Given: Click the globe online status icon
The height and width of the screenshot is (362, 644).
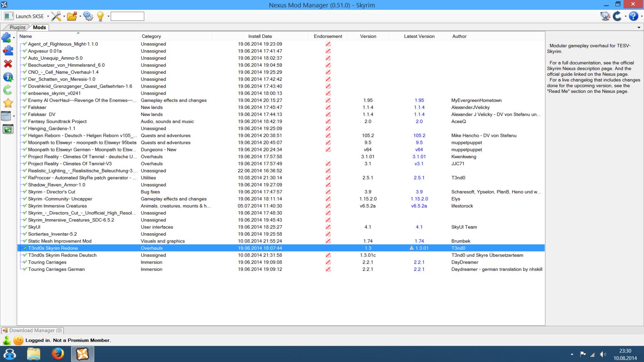Looking at the screenshot, I should 605,16.
